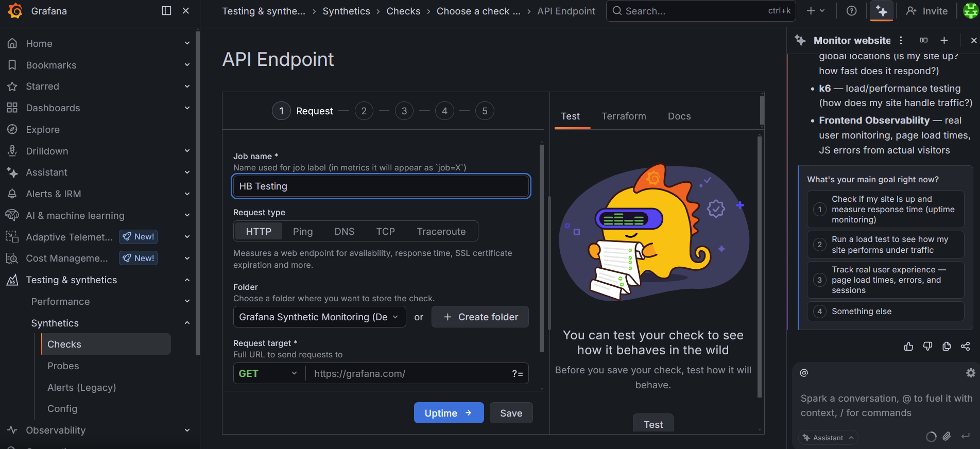This screenshot has width=980, height=449.
Task: Click the Uptime next step button
Action: click(449, 413)
